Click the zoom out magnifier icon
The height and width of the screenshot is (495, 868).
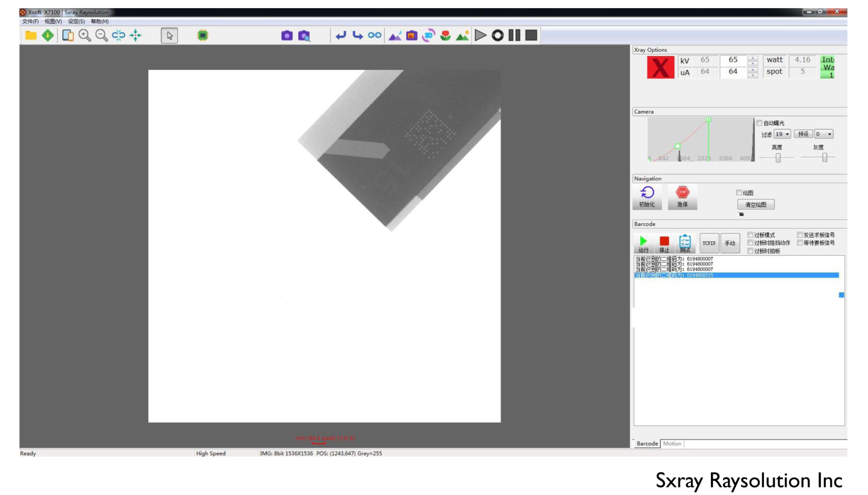101,35
